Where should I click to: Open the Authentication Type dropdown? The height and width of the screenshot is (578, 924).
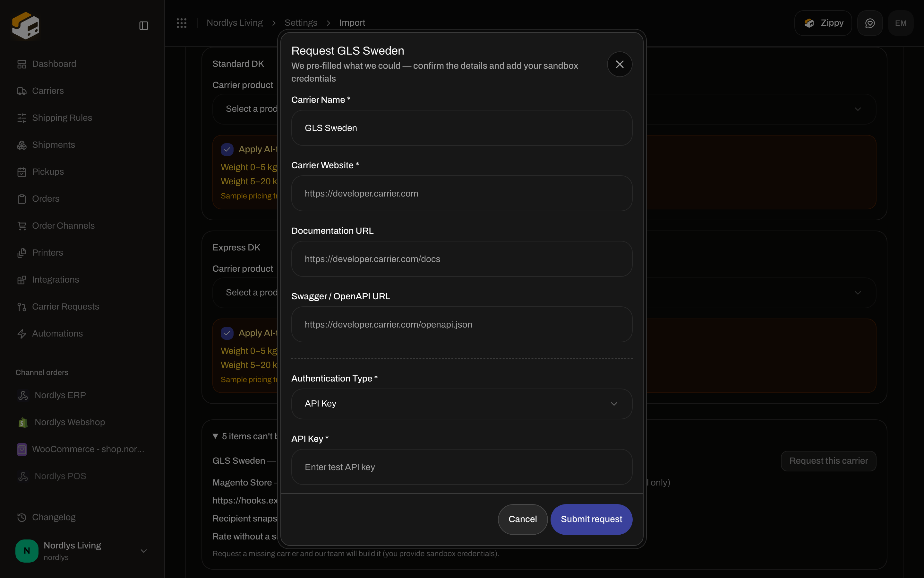[x=462, y=404]
